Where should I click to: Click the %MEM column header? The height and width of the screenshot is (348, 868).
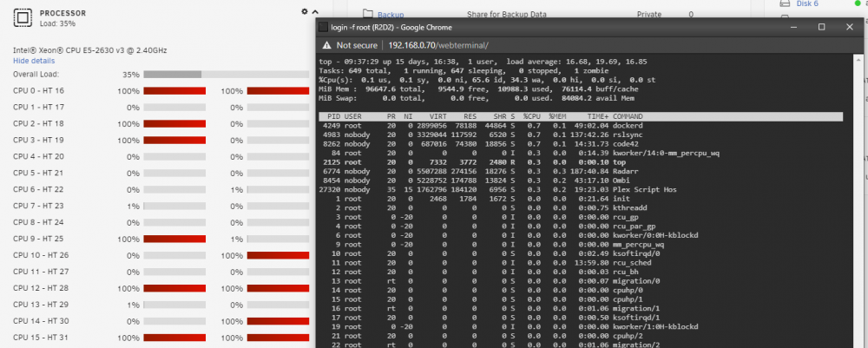(x=557, y=117)
